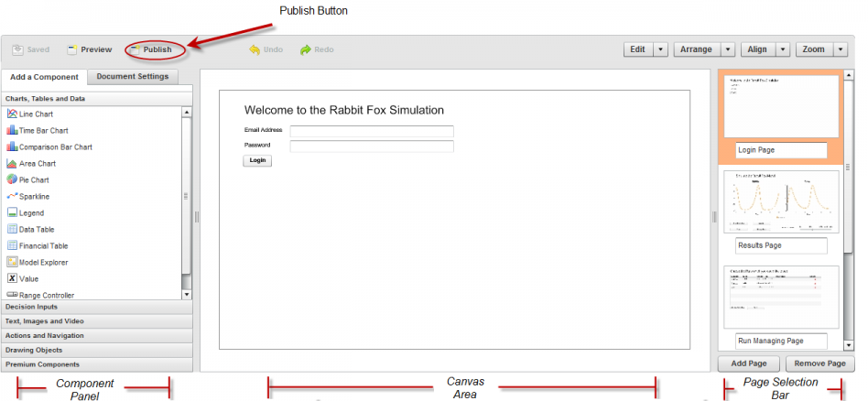Click page bar scroll up arrow
868x401 pixels.
[849, 74]
